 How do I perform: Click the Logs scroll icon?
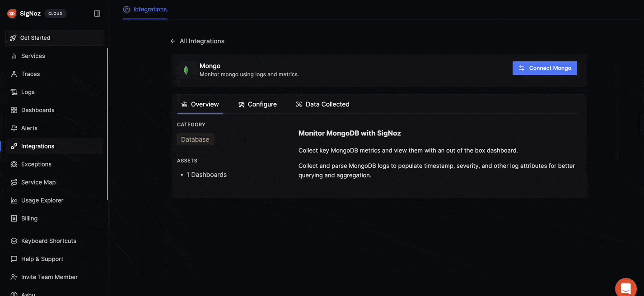(14, 92)
